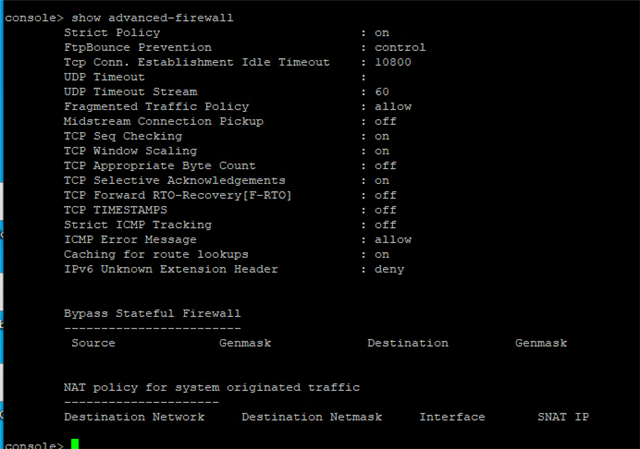This screenshot has height=449, width=640.
Task: Click the TCP Window Scaling label
Action: [130, 151]
